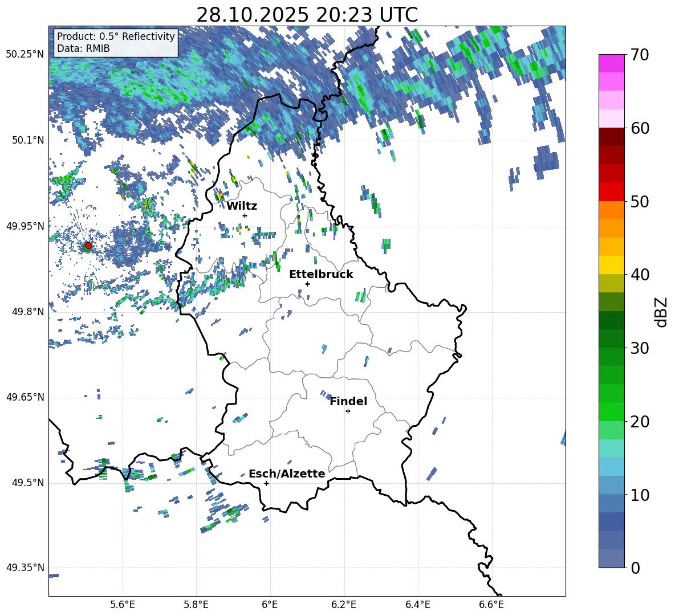The height and width of the screenshot is (616, 675).
Task: Click the 49.5°N latitude label
Action: point(27,483)
